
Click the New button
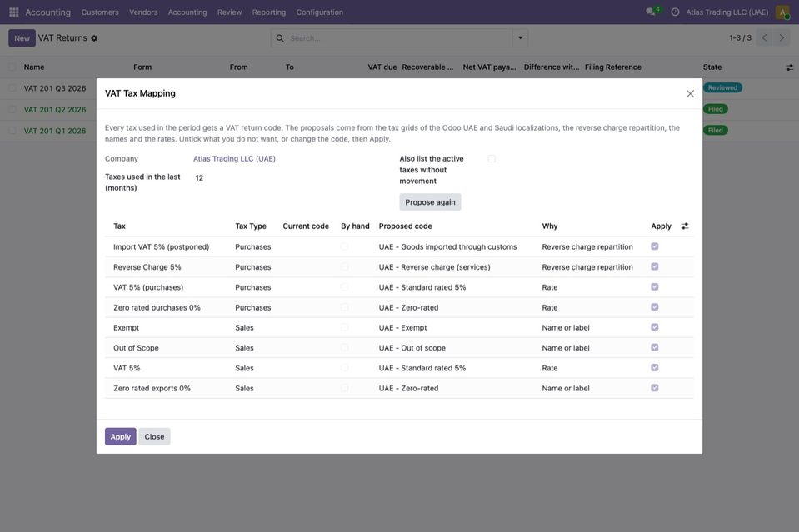pos(22,38)
